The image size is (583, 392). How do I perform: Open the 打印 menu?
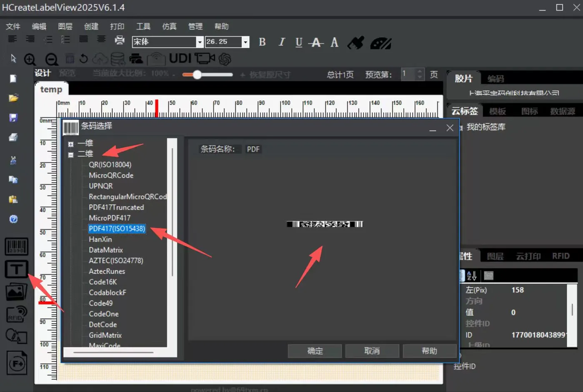click(x=117, y=26)
